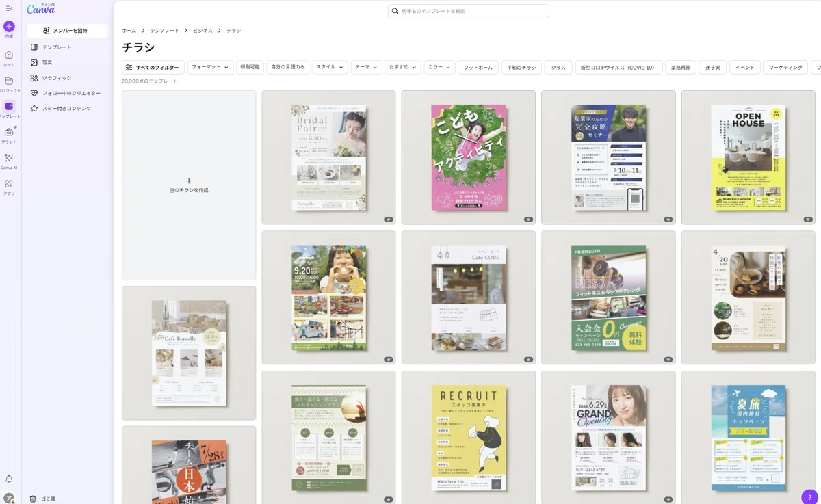Open the GRAND Opening flyer template
The height and width of the screenshot is (504, 821).
click(x=608, y=438)
